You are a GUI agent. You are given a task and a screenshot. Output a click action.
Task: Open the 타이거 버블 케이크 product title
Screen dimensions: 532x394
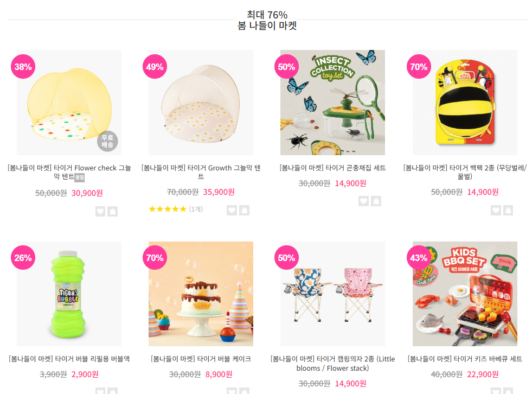point(201,359)
